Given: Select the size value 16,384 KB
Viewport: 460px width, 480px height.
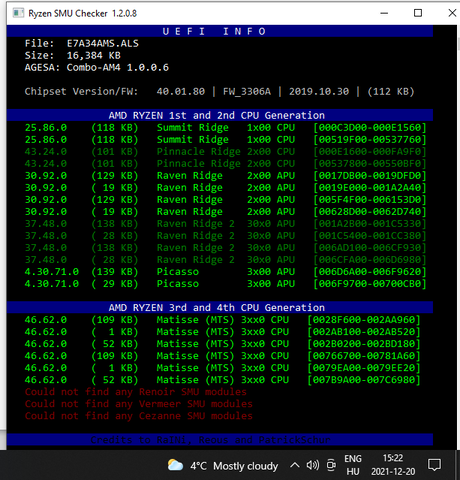Looking at the screenshot, I should point(94,55).
